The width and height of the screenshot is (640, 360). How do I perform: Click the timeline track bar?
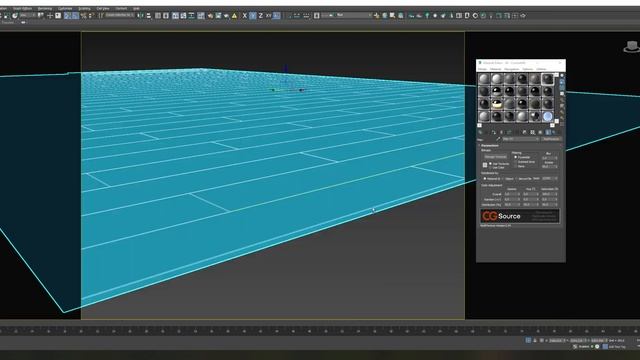(x=320, y=331)
